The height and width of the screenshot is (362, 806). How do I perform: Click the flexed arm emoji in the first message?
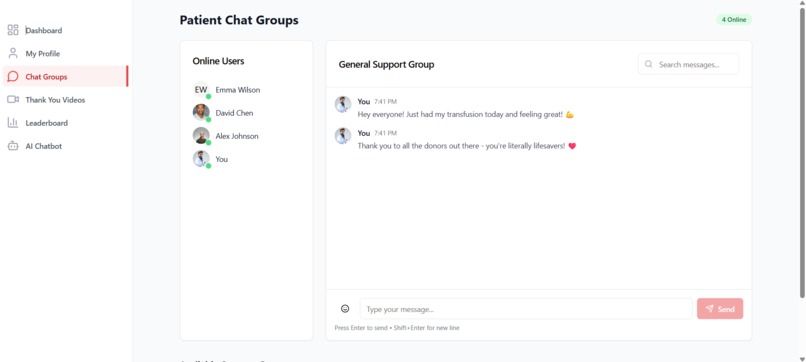click(570, 115)
